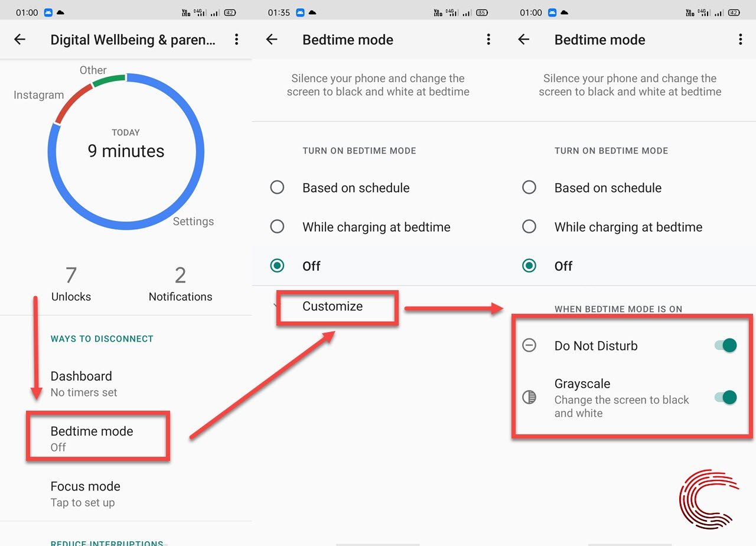The image size is (756, 546).
Task: Tap the 01:35 clock in middle status bar
Action: (x=279, y=12)
